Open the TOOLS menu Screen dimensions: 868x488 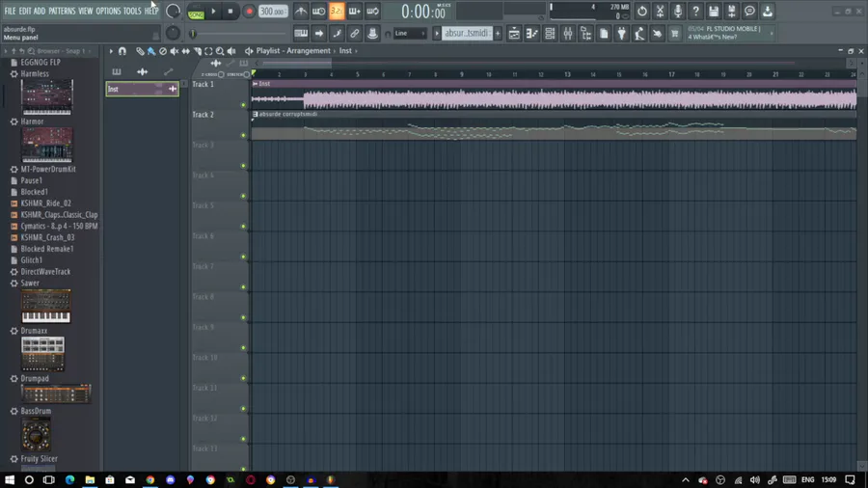[132, 11]
